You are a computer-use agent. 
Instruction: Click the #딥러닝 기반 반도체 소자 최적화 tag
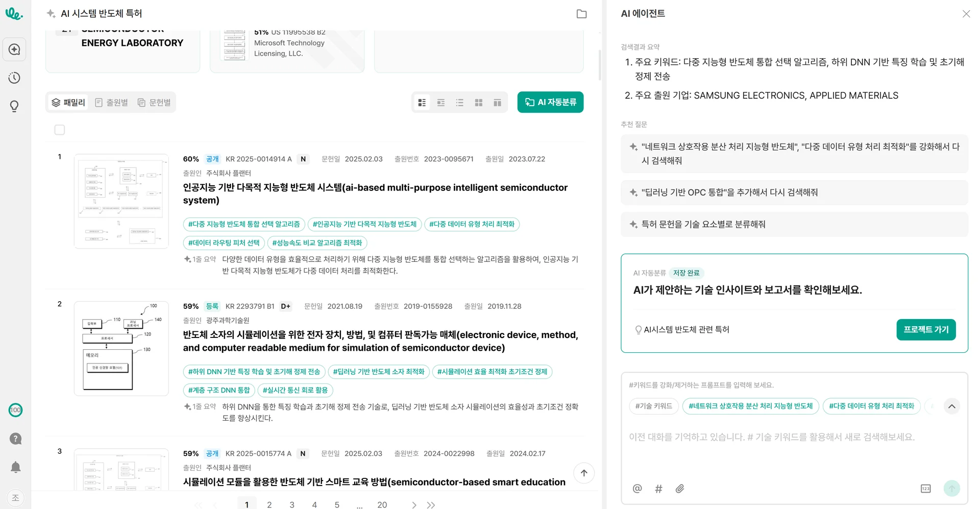click(379, 372)
